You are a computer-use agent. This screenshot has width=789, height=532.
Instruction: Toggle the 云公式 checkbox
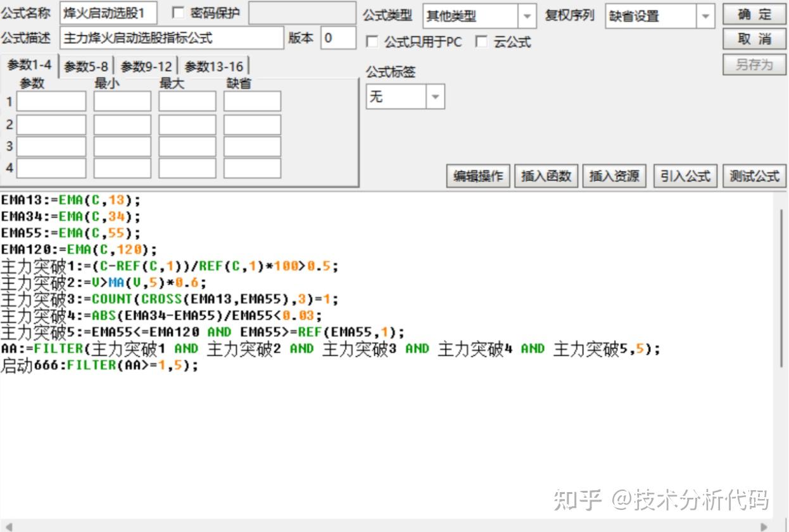(481, 42)
